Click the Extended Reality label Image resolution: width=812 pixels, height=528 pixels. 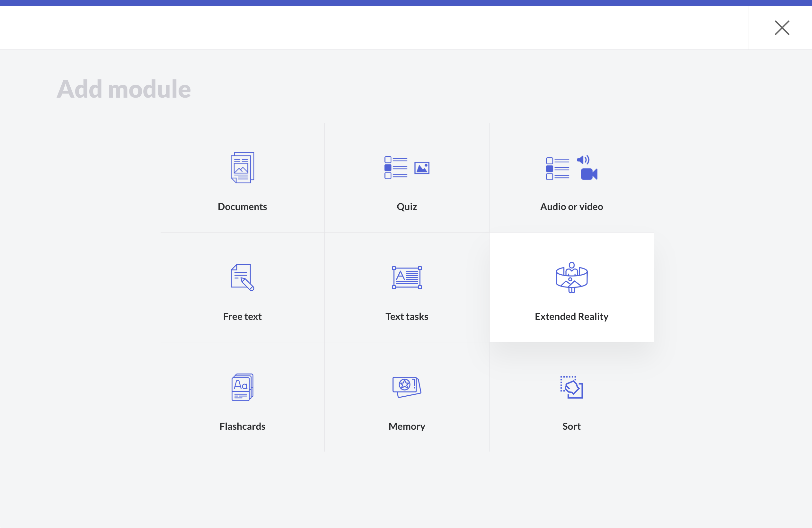tap(571, 317)
